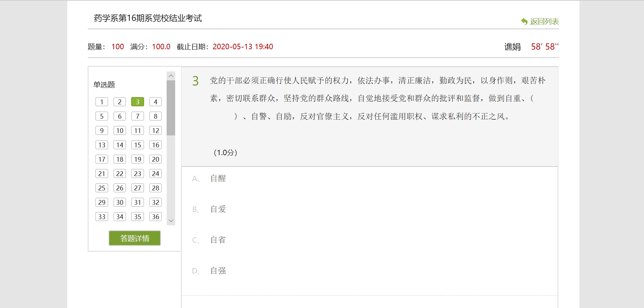Select answer option A 自醒

pos(218,178)
